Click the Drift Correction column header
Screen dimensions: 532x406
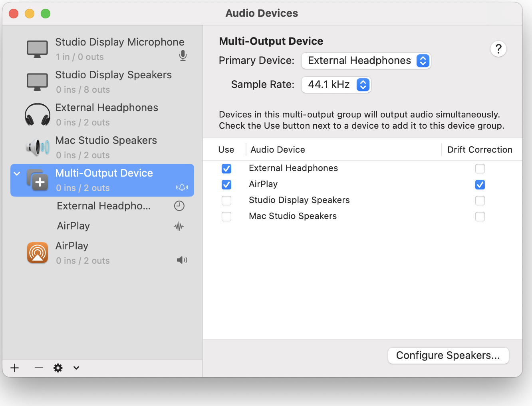(480, 150)
